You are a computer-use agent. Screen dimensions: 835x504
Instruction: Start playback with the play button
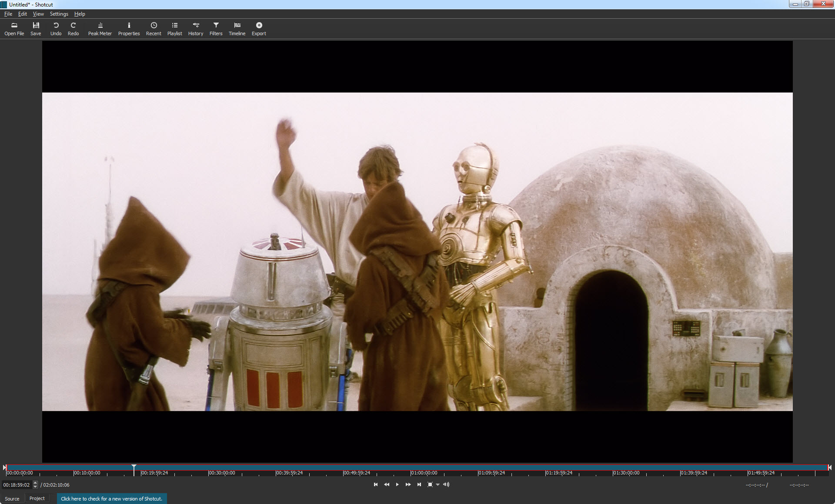pos(397,484)
